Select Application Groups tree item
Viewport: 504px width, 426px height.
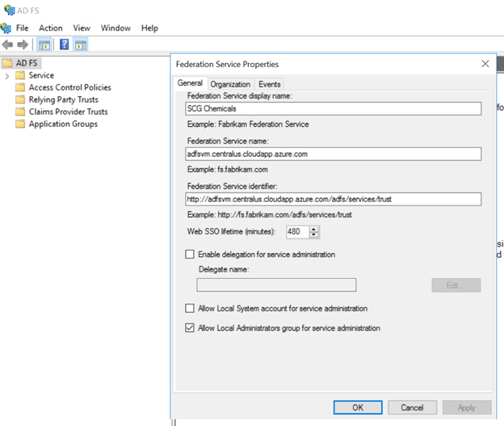[63, 124]
